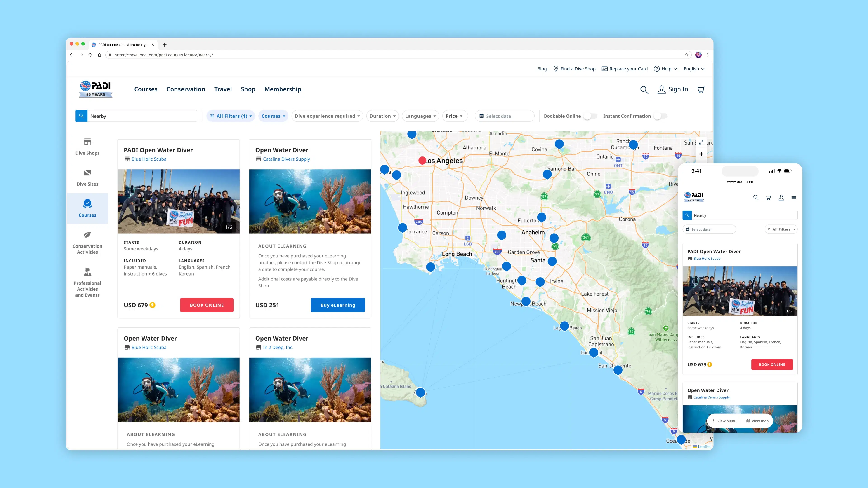
Task: Open the All Filters (1) dropdown
Action: [231, 116]
